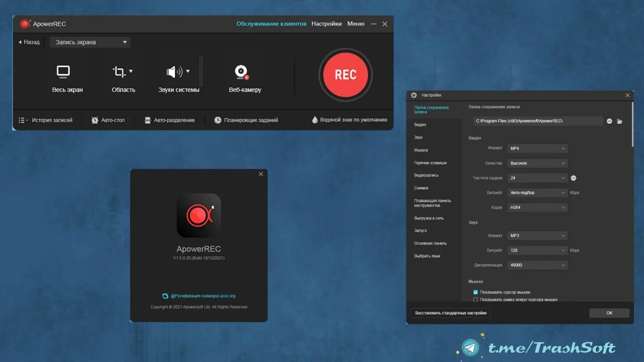Select the Папка сохранения записи settings tab
644x362 pixels.
point(434,110)
